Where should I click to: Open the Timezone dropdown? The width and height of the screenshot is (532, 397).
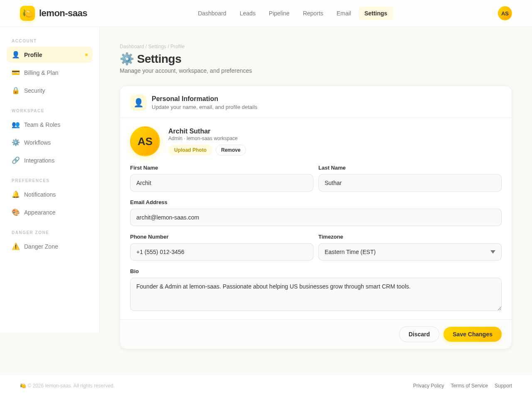(x=410, y=252)
